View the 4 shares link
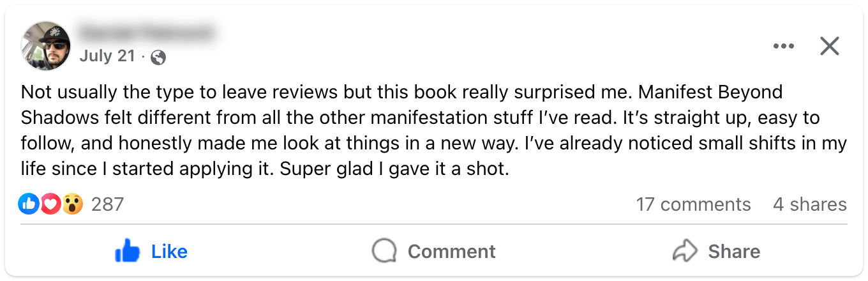Image resolution: width=868 pixels, height=281 pixels. (x=809, y=204)
